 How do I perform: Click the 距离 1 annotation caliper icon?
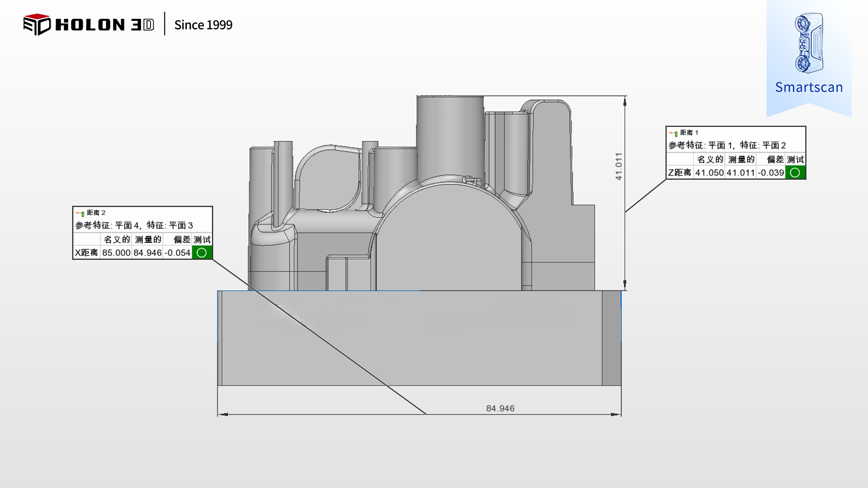[673, 133]
